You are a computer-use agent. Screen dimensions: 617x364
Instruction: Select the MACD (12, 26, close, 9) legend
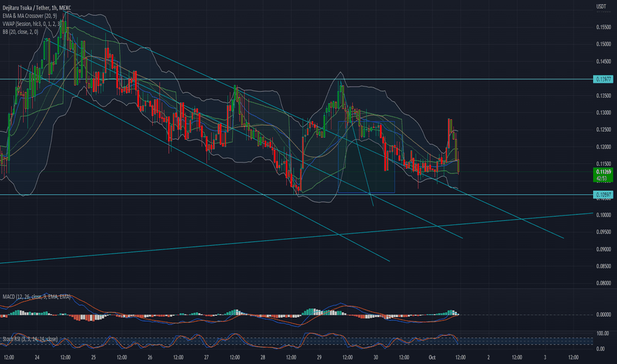click(36, 296)
